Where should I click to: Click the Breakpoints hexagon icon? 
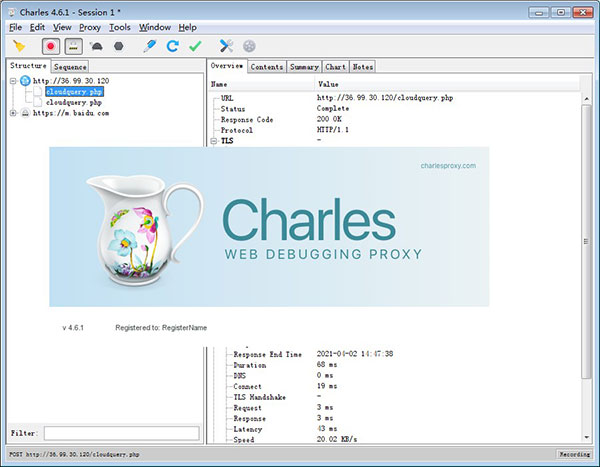coord(119,47)
